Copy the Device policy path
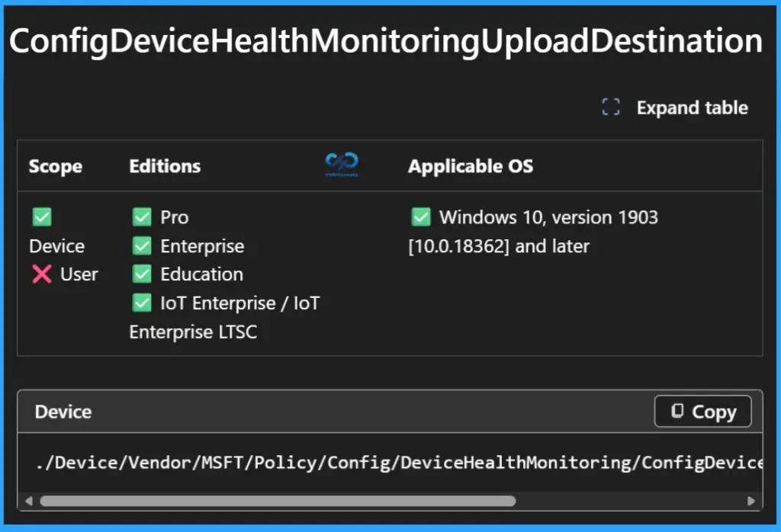This screenshot has width=781, height=532. coord(702,412)
